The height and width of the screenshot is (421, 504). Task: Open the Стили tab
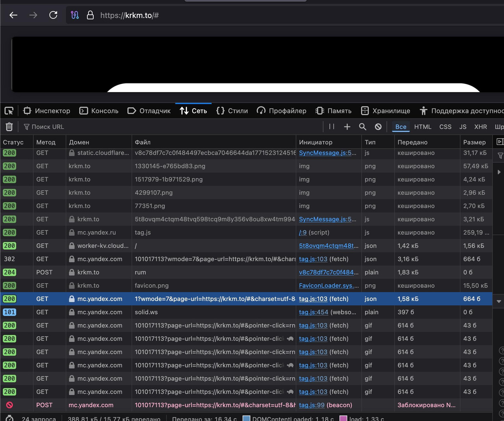[232, 111]
